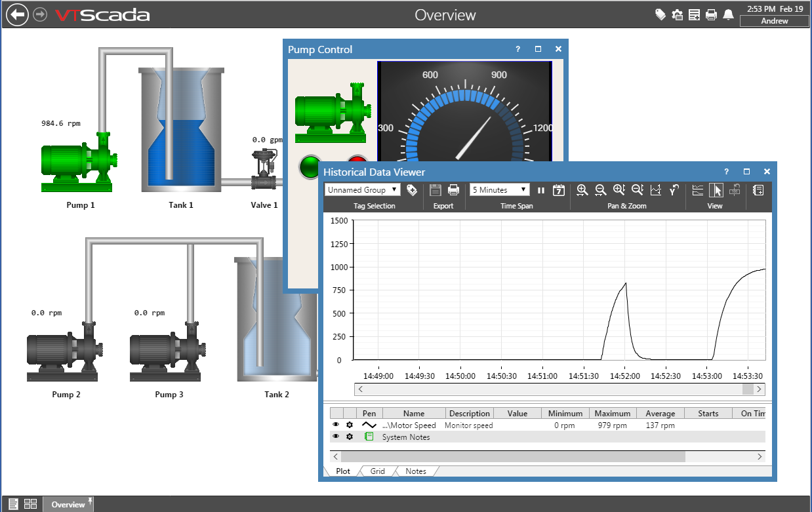Click the back arrow navigation button
Screen dimensions: 812x512
click(x=18, y=14)
